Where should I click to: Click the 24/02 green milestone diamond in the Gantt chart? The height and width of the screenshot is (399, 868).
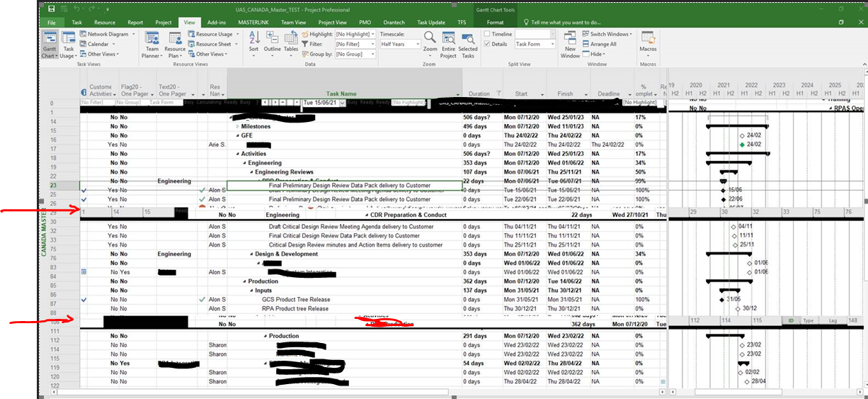click(x=742, y=145)
